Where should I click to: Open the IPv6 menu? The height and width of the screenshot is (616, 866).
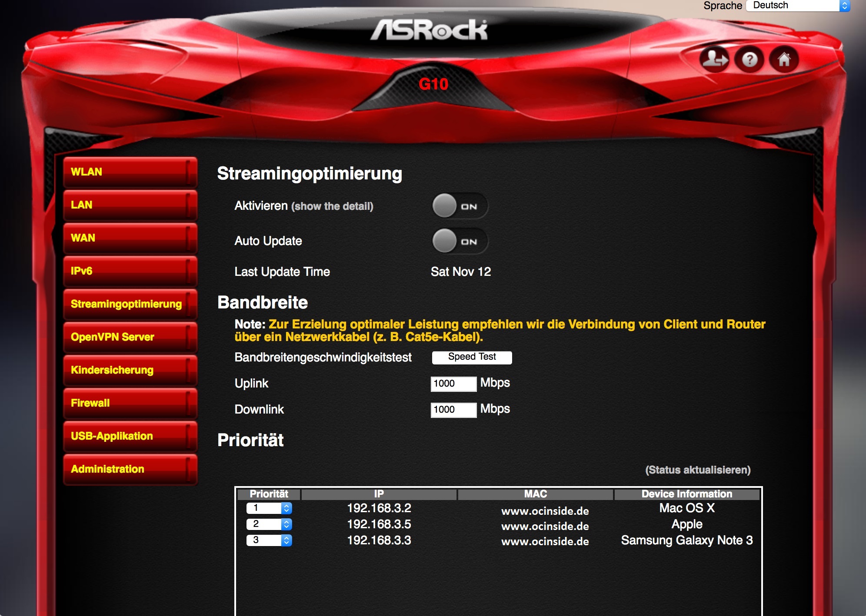130,271
